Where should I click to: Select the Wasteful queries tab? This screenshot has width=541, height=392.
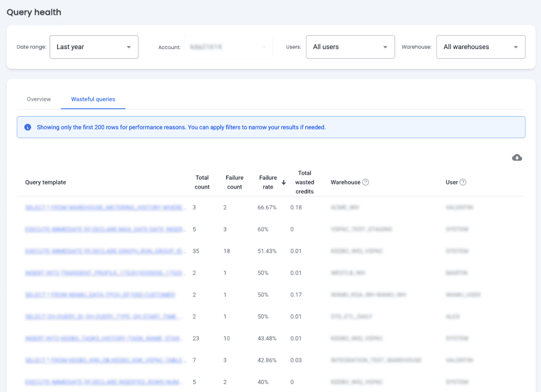point(93,99)
